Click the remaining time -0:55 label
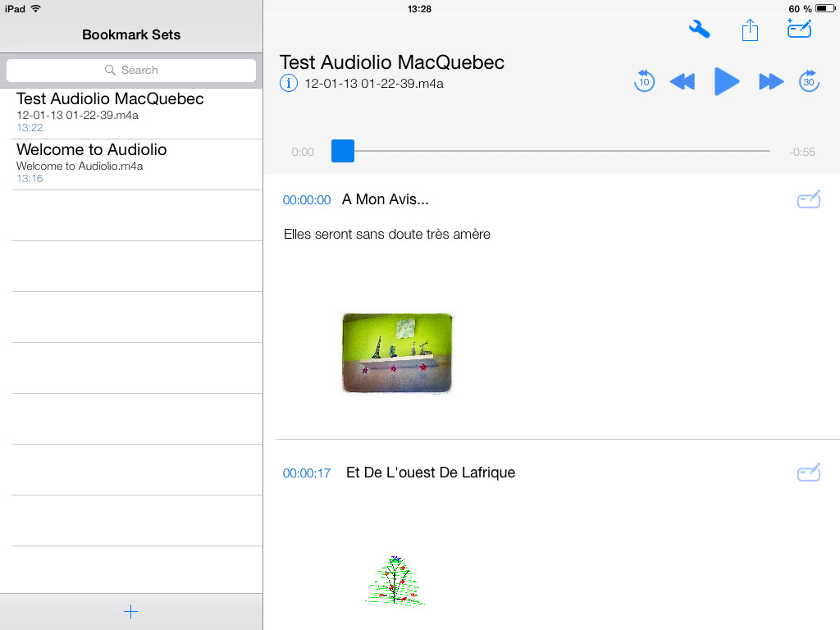The height and width of the screenshot is (630, 840). (802, 152)
